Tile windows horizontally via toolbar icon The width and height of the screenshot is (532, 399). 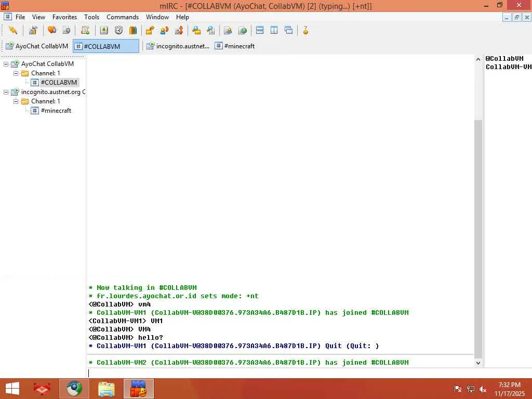(x=260, y=31)
